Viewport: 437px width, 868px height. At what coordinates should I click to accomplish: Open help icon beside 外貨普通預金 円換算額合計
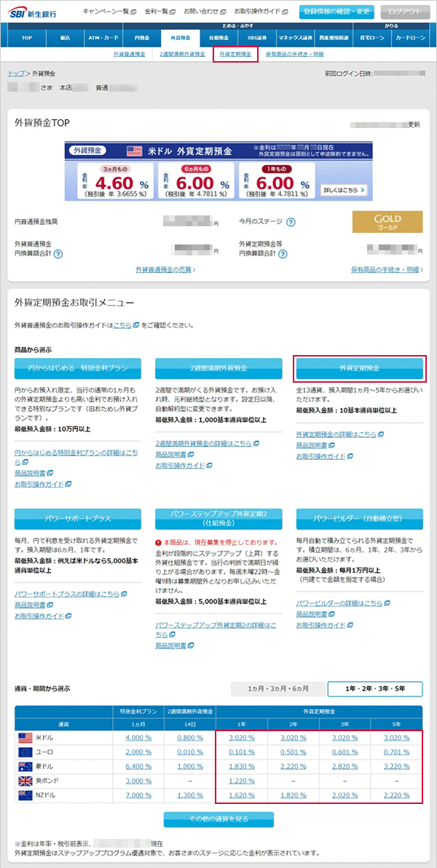[58, 254]
